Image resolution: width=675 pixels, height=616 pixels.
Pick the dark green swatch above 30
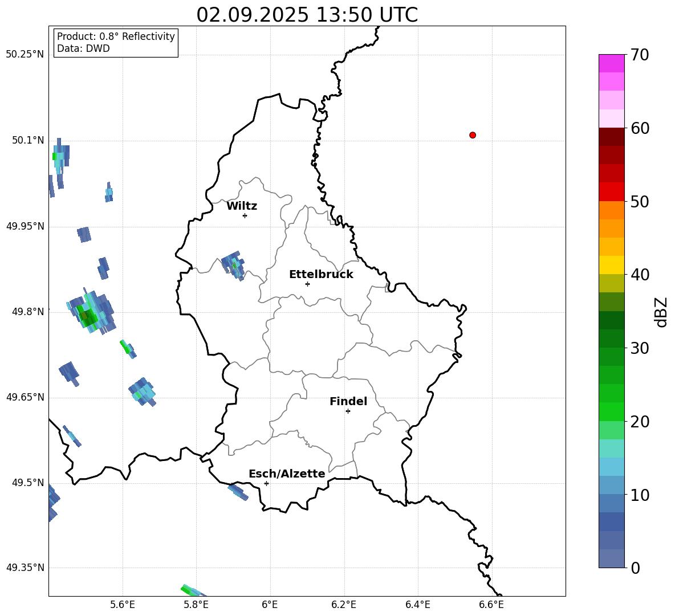[x=611, y=338]
